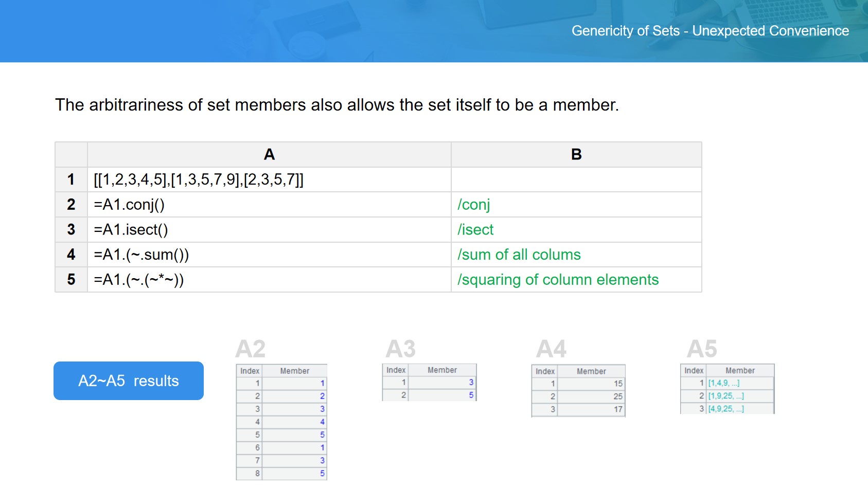Select the value 25 in A4 results

617,396
